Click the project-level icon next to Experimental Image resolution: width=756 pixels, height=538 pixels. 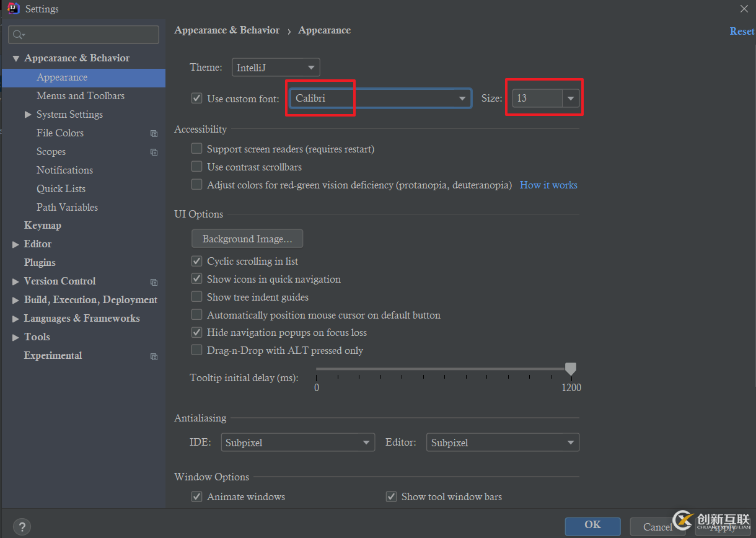pos(154,356)
